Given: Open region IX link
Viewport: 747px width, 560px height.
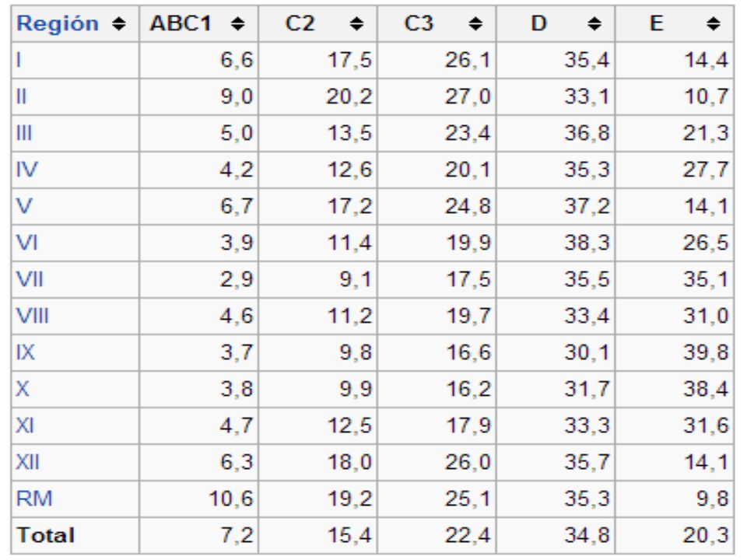Looking at the screenshot, I should [25, 352].
